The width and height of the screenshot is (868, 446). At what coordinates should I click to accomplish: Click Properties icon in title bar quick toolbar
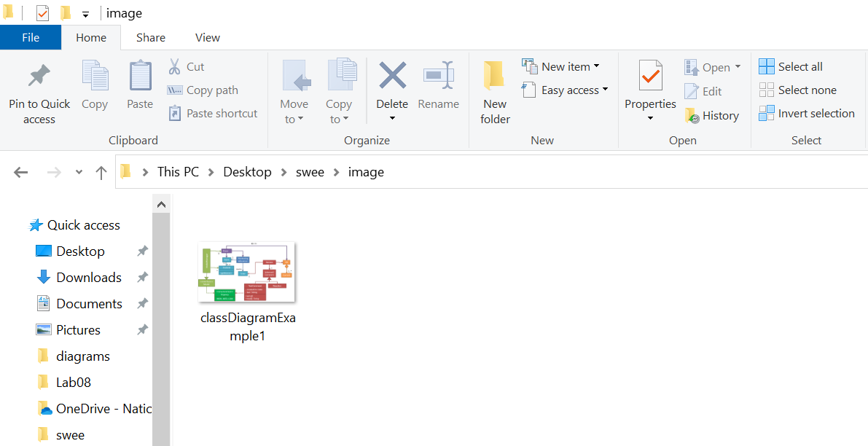pos(42,12)
